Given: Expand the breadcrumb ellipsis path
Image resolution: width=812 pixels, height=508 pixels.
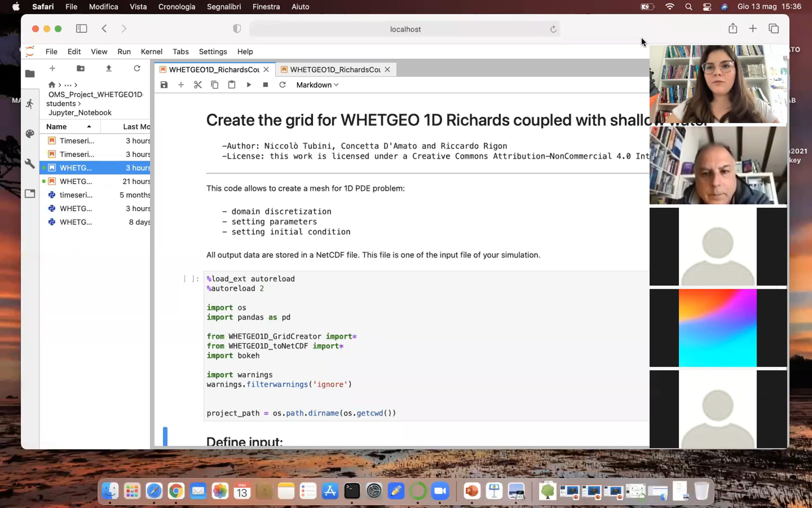Looking at the screenshot, I should [68, 85].
